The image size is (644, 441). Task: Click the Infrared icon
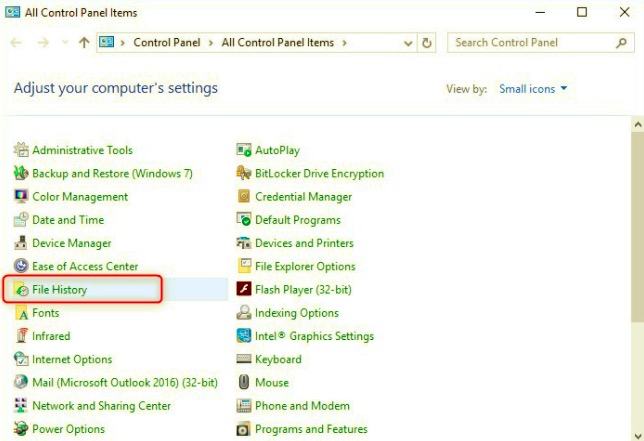pos(21,336)
